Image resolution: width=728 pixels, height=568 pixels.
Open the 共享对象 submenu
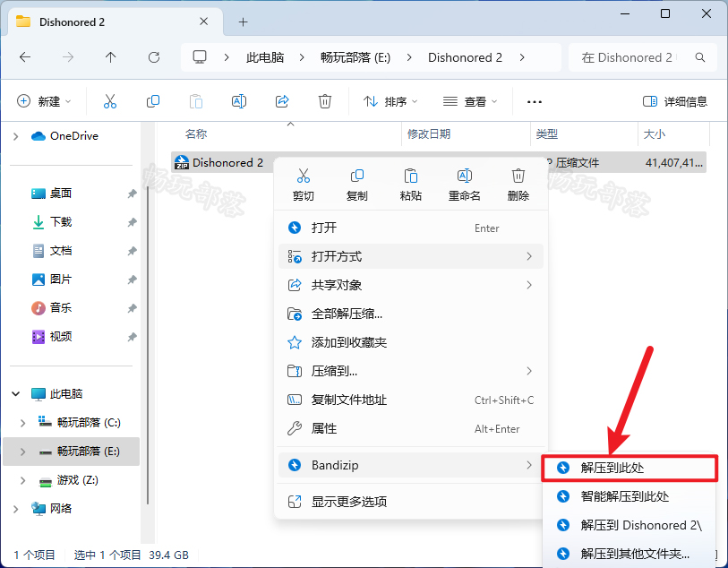point(411,285)
